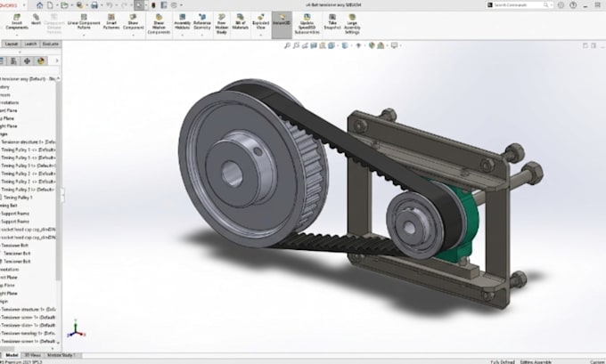Image resolution: width=606 pixels, height=364 pixels.
Task: Open a file with the Open folder icon
Action: point(64,5)
